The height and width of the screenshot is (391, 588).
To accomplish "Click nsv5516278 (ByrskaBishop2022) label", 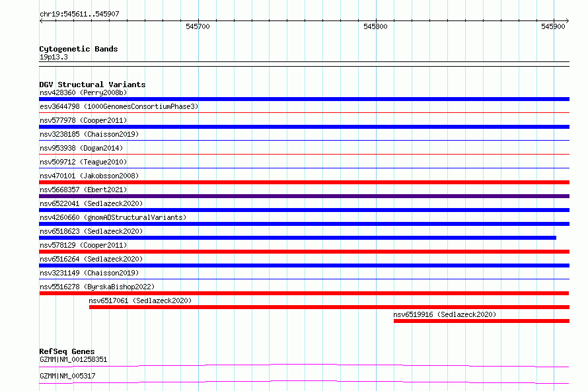I will coord(97,287).
